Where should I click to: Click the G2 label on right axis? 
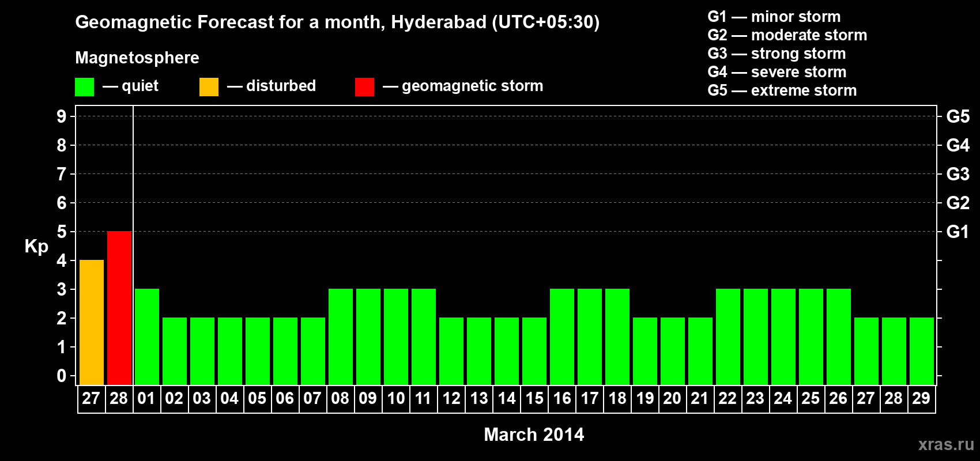click(x=958, y=203)
